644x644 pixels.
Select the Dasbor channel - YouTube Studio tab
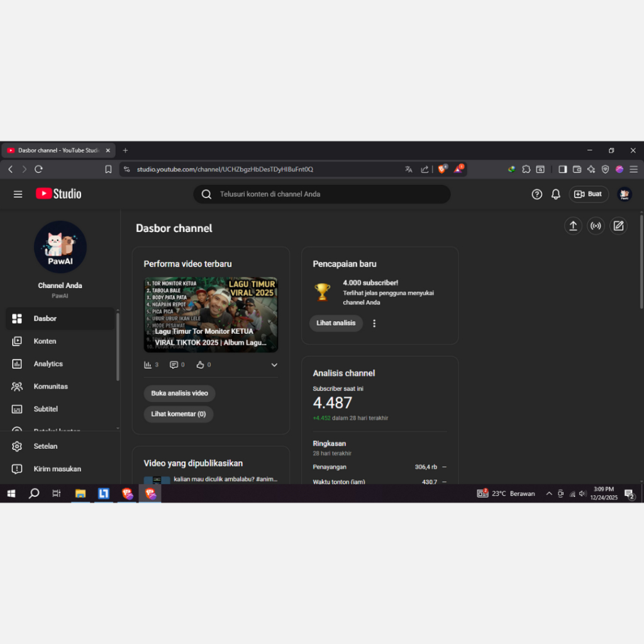58,150
